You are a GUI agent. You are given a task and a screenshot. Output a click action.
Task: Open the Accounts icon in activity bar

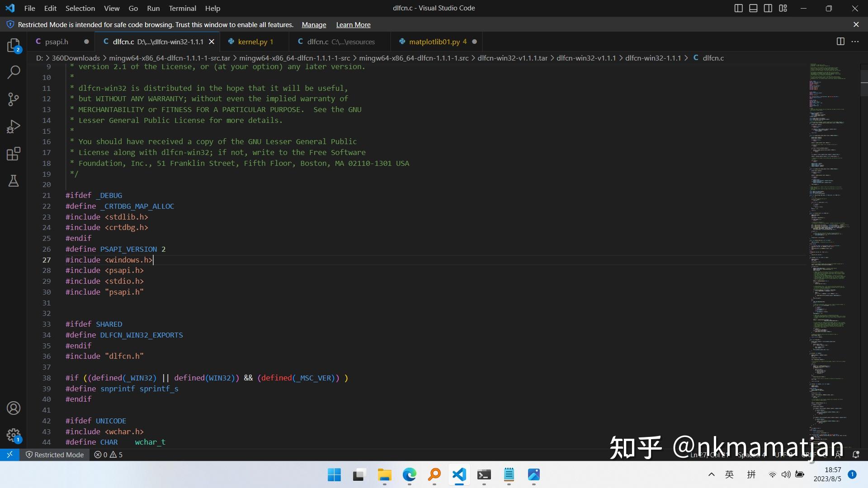(14, 408)
